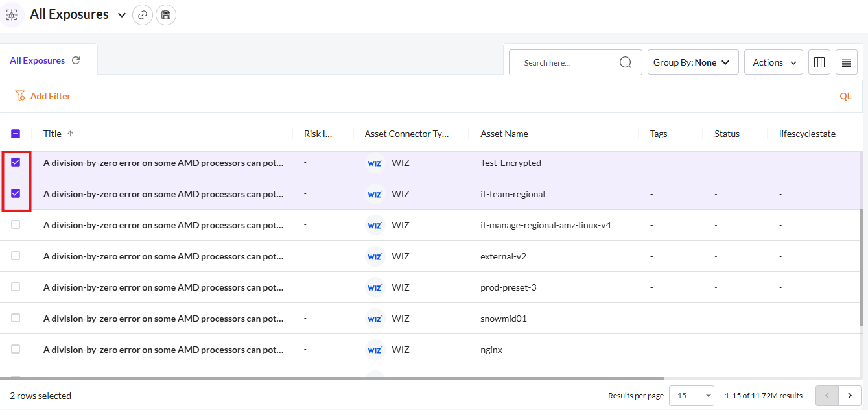Click the WIZ logo in Test-Encrypted row
The height and width of the screenshot is (410, 868).
coord(375,163)
